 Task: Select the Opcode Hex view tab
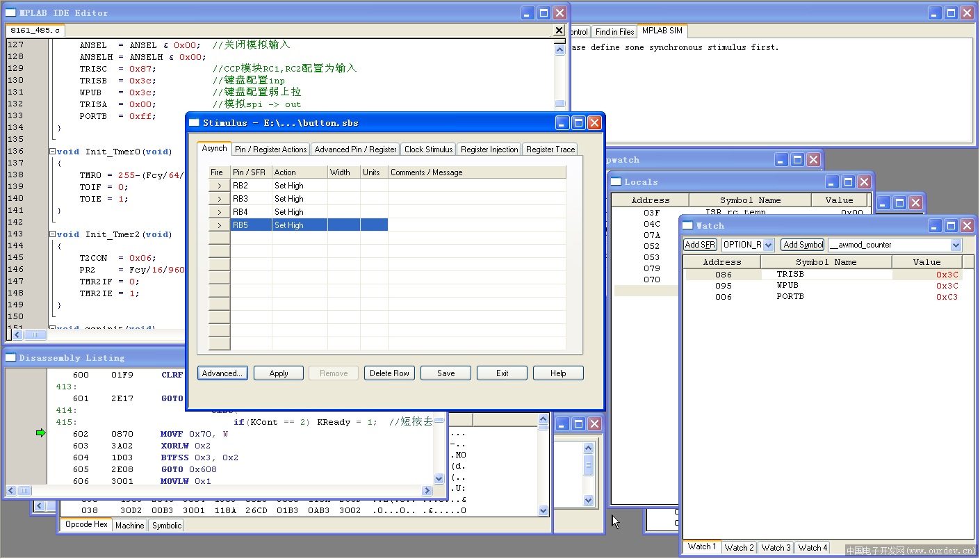pyautogui.click(x=86, y=524)
